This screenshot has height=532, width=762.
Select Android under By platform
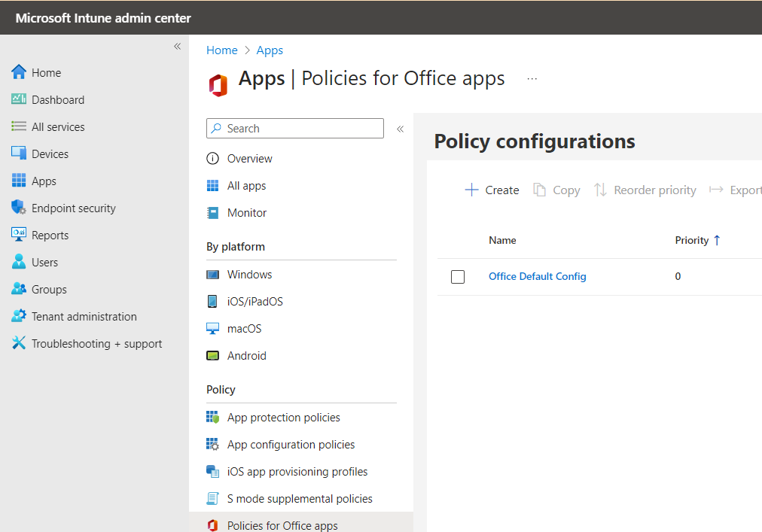tap(246, 356)
